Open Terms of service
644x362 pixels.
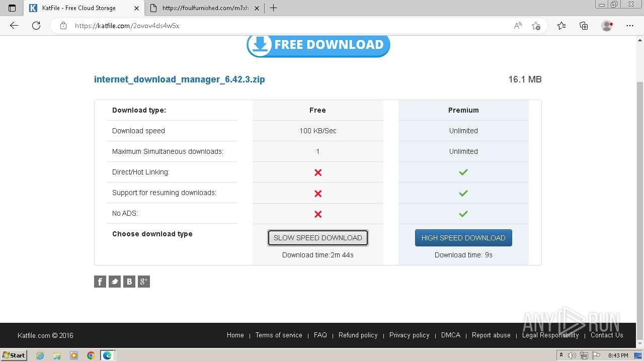(279, 335)
